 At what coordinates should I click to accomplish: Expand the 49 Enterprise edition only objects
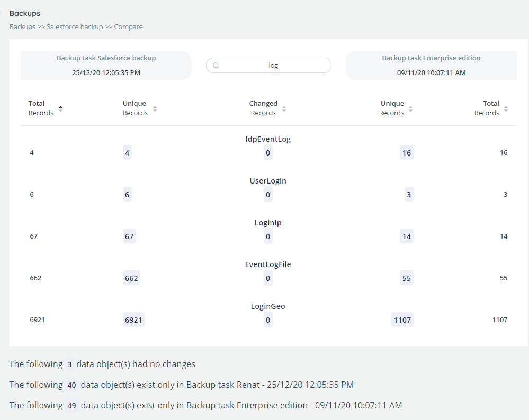pos(71,405)
